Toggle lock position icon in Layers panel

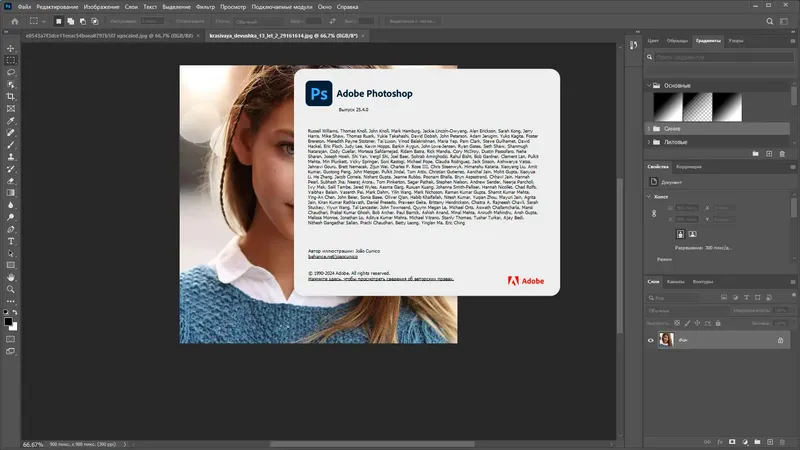pyautogui.click(x=697, y=323)
